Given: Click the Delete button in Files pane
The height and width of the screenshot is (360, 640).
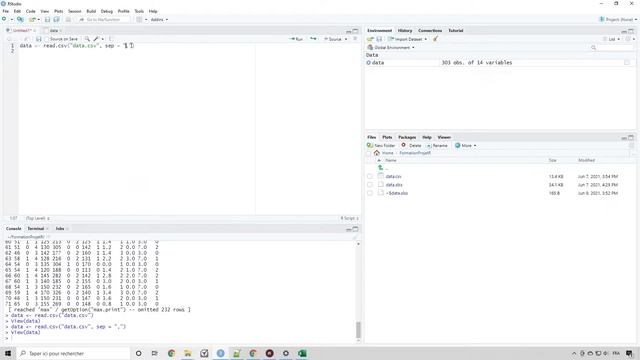Looking at the screenshot, I should 411,145.
